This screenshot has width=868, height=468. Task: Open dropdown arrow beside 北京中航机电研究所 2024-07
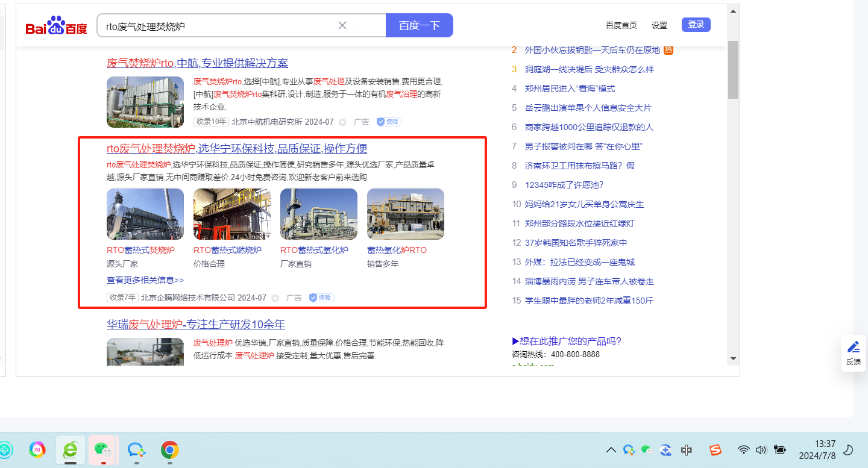point(342,122)
